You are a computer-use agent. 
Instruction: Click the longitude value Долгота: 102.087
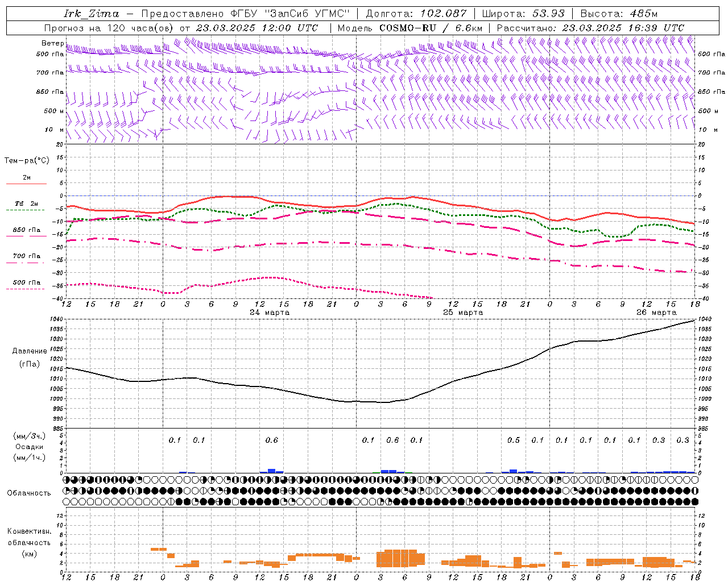pyautogui.click(x=416, y=14)
